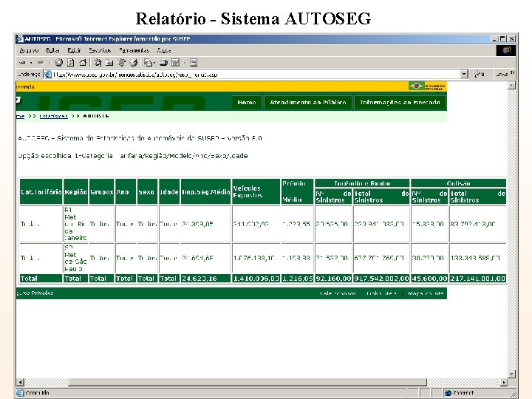Click the Ir (Go) button by address bar
Viewport: 532px width, 399px height.
point(480,74)
